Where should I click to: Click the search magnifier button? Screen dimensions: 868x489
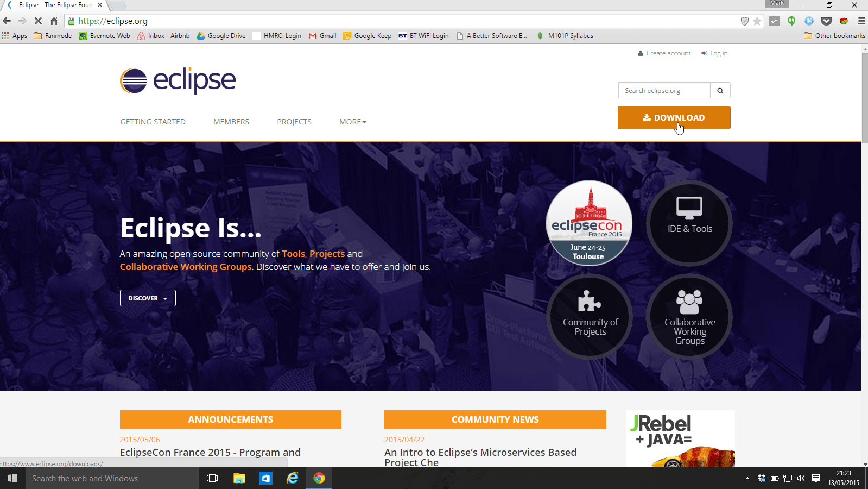pos(720,90)
